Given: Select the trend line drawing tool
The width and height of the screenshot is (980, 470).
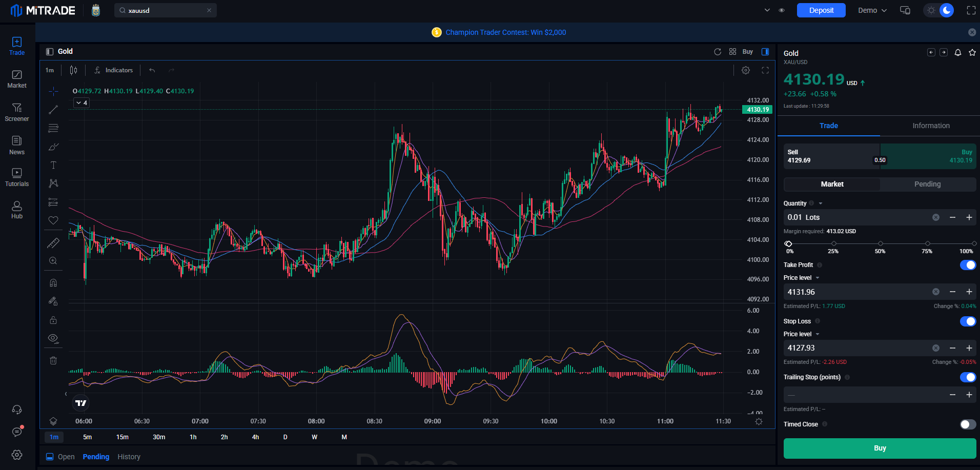Looking at the screenshot, I should coord(53,110).
